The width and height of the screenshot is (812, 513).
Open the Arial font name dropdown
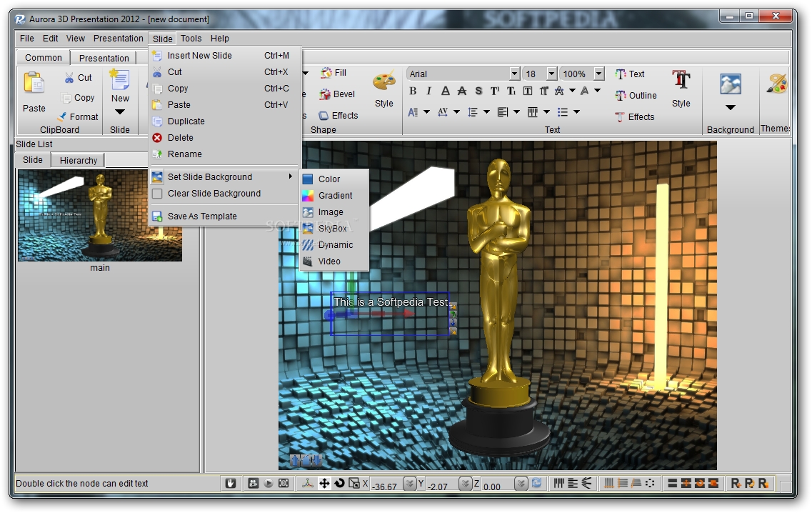tap(514, 74)
